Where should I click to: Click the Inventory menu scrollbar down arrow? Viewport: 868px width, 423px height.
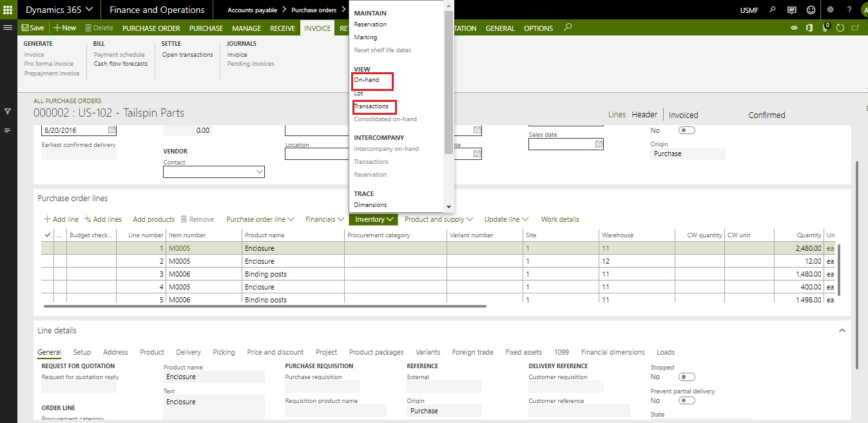tap(449, 206)
